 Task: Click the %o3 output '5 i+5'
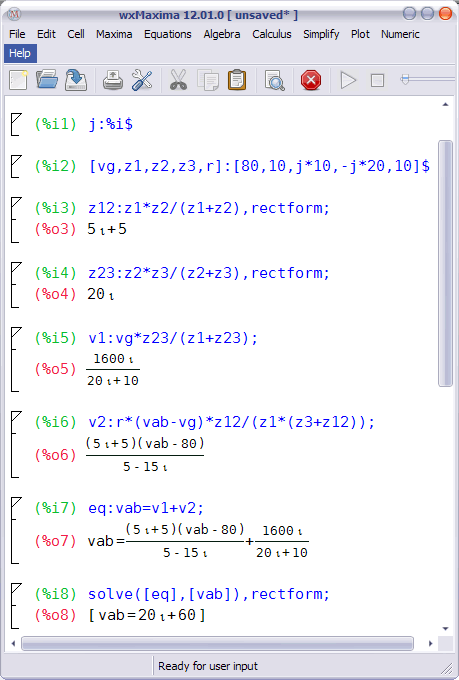coord(107,229)
